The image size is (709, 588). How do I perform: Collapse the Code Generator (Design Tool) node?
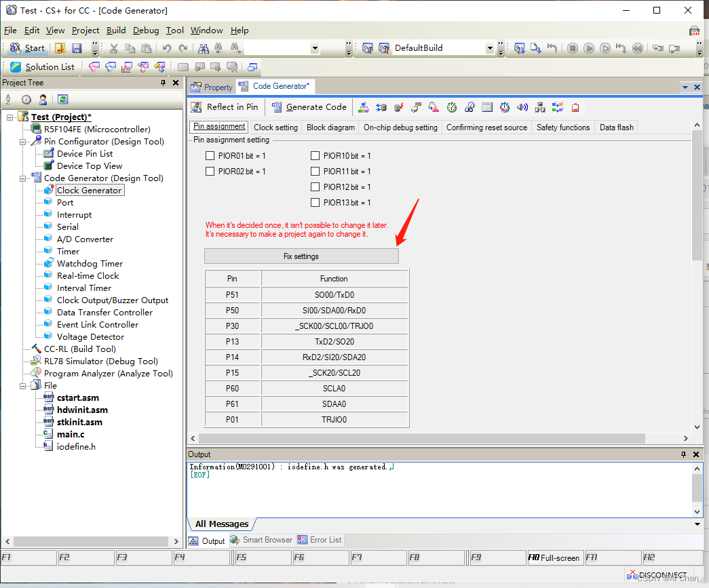[22, 178]
